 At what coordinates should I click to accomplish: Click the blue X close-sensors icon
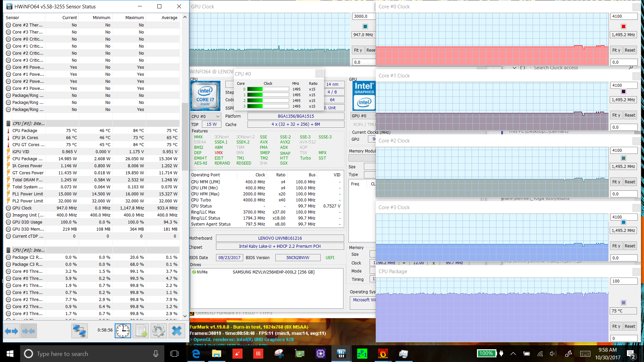(176, 331)
